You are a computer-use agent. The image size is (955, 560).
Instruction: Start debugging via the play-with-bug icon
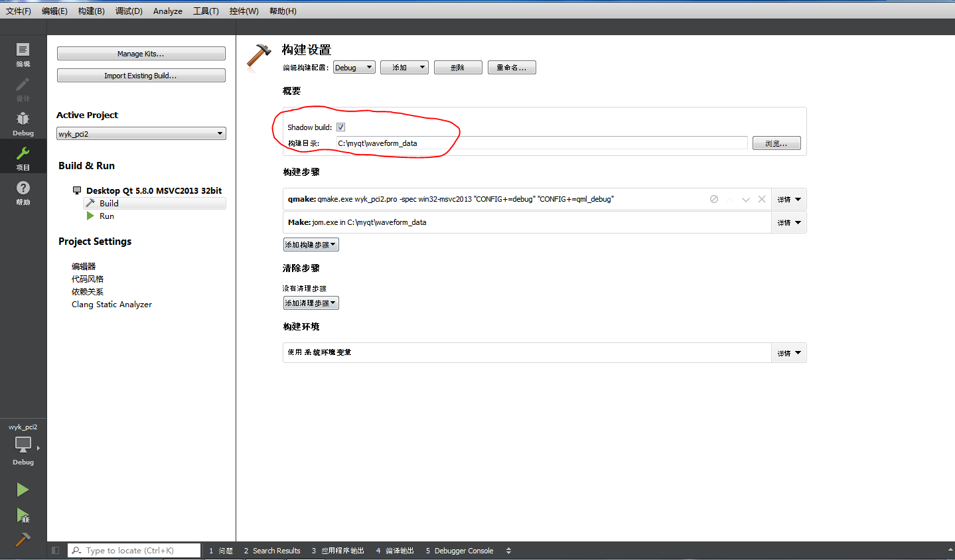tap(22, 516)
